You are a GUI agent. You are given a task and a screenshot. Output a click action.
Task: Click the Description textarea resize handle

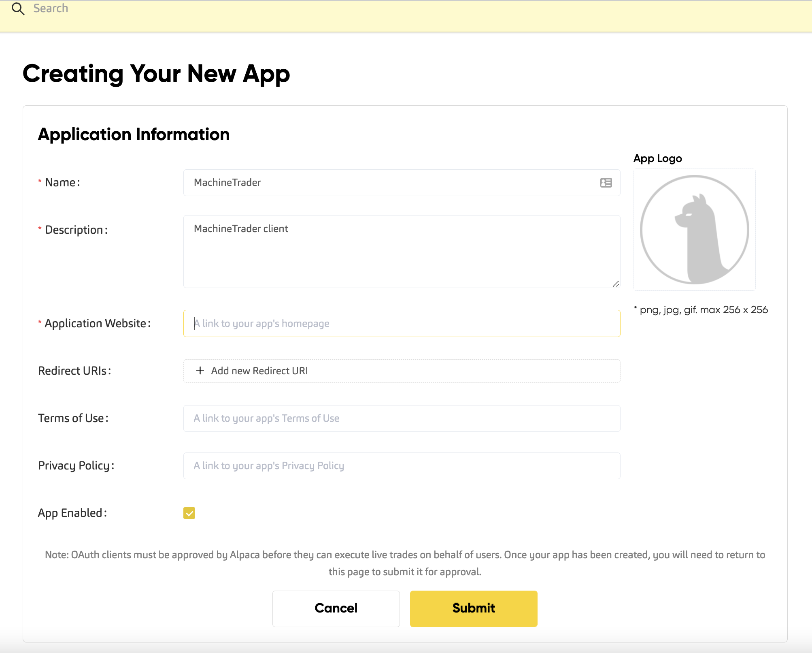pyautogui.click(x=616, y=284)
